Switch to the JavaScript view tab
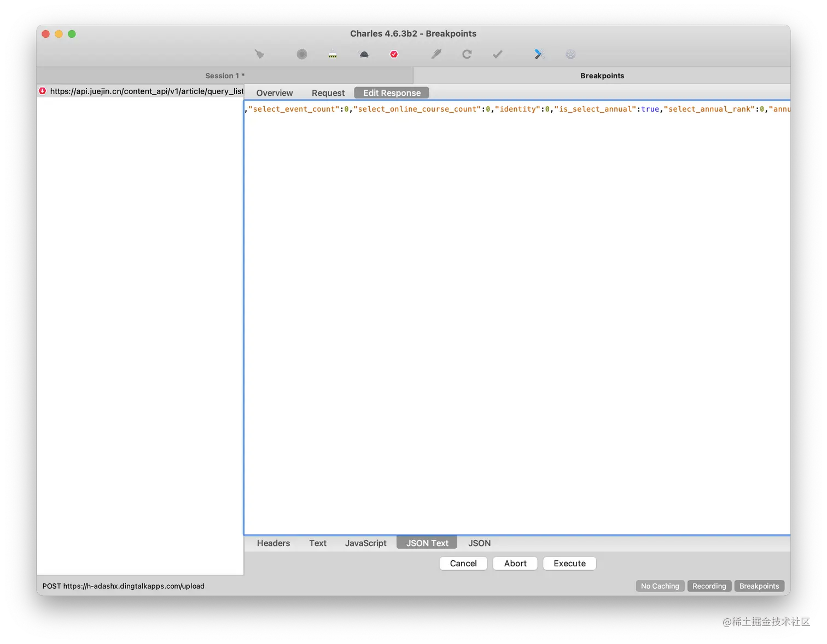 click(366, 543)
